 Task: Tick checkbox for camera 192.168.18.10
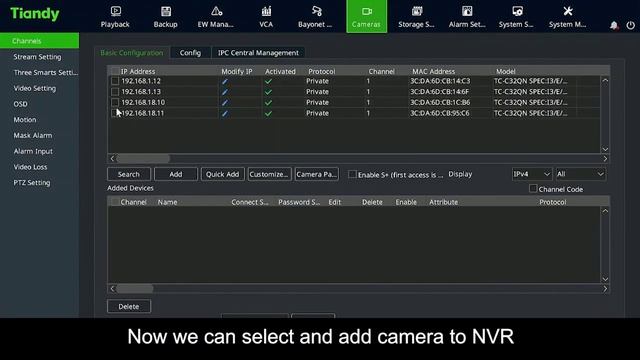[x=115, y=102]
